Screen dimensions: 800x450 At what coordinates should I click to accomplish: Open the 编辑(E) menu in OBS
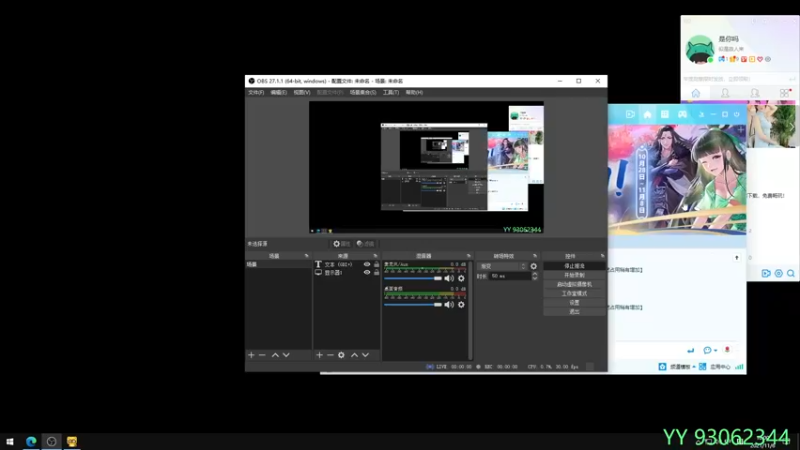279,92
